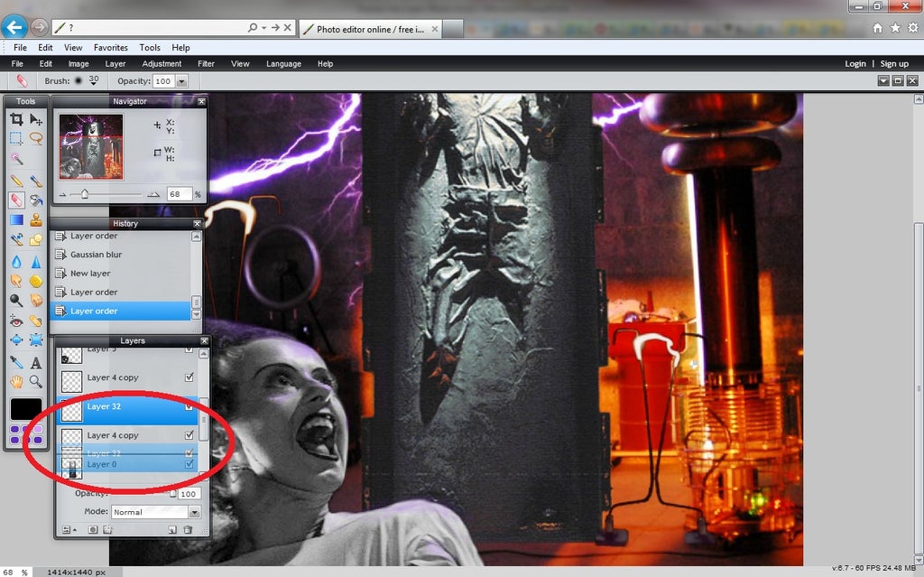Select the Magic Wand tool
The image size is (924, 577).
(16, 158)
